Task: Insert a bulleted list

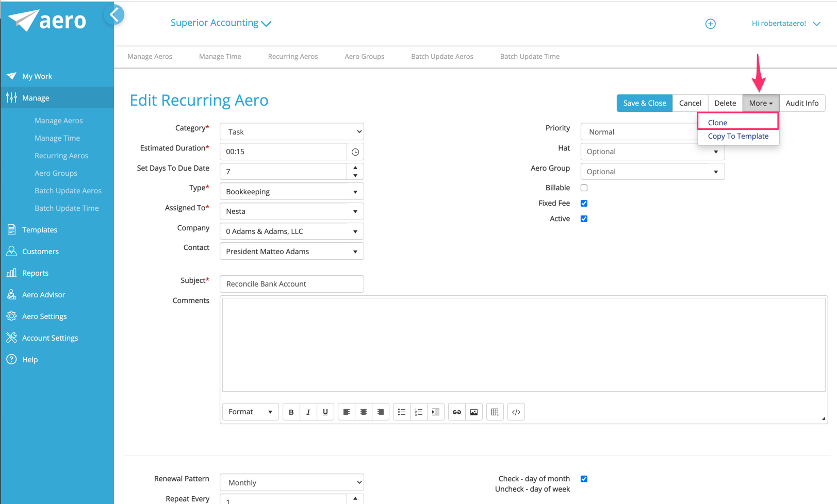Action: point(402,412)
